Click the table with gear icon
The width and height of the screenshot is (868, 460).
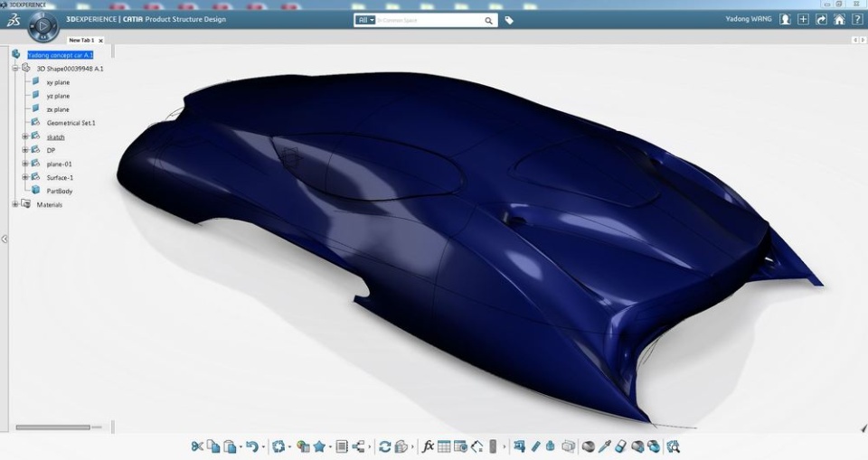click(460, 446)
